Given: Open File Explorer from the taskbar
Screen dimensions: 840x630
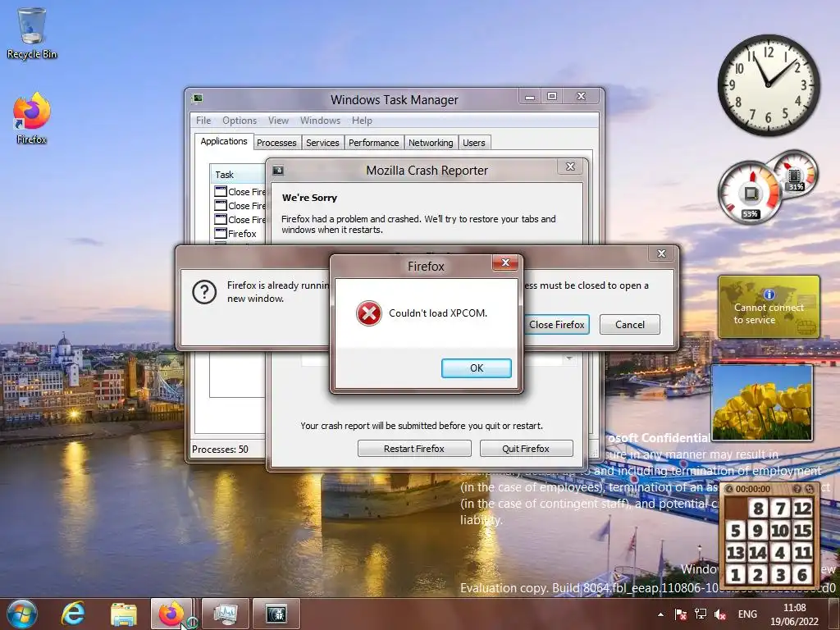Looking at the screenshot, I should click(124, 614).
